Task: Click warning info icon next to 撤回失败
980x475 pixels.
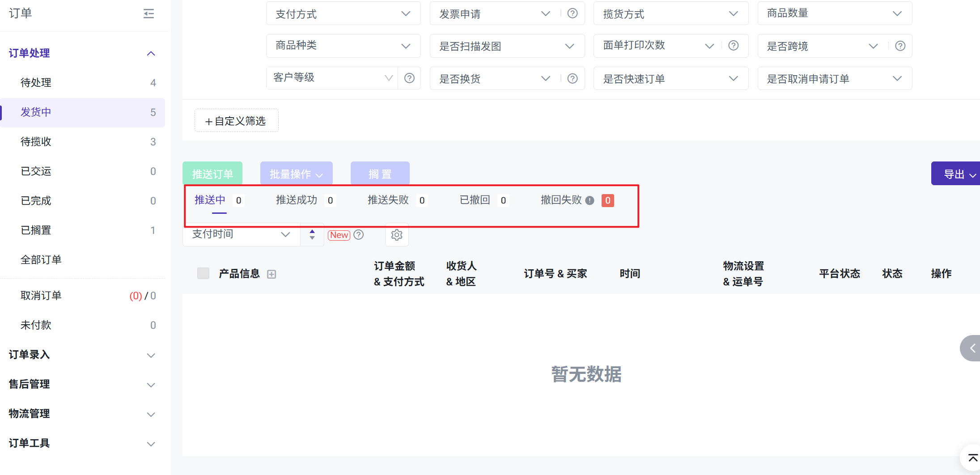Action: tap(590, 200)
